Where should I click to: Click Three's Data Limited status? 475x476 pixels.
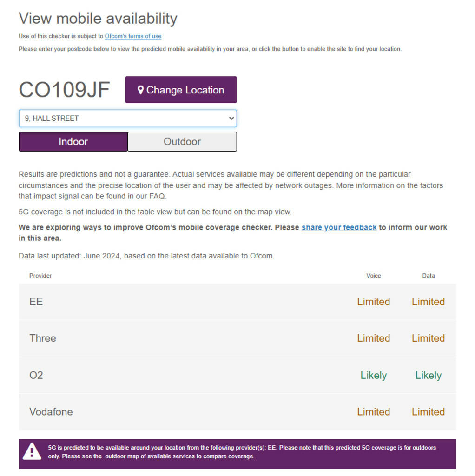tap(428, 338)
